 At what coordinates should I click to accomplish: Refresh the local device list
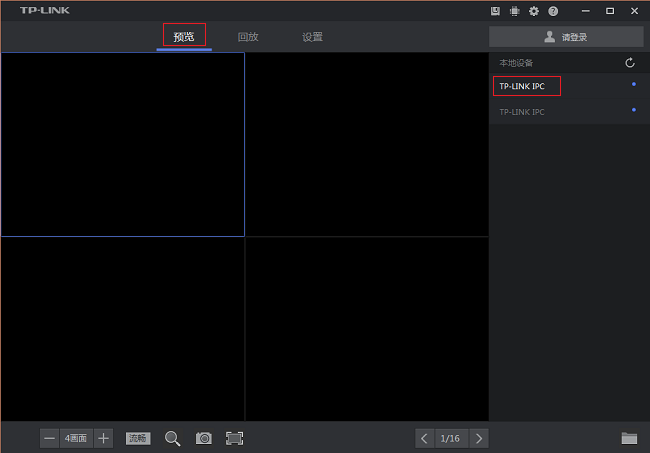tap(630, 63)
